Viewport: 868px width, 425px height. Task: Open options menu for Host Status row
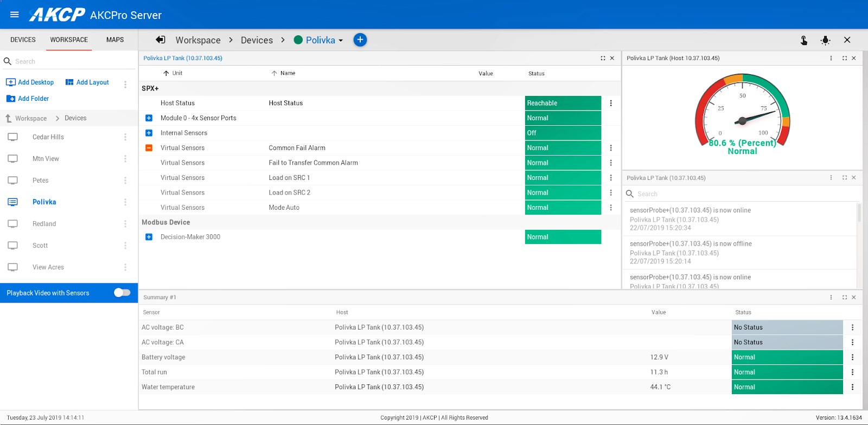[x=610, y=103]
